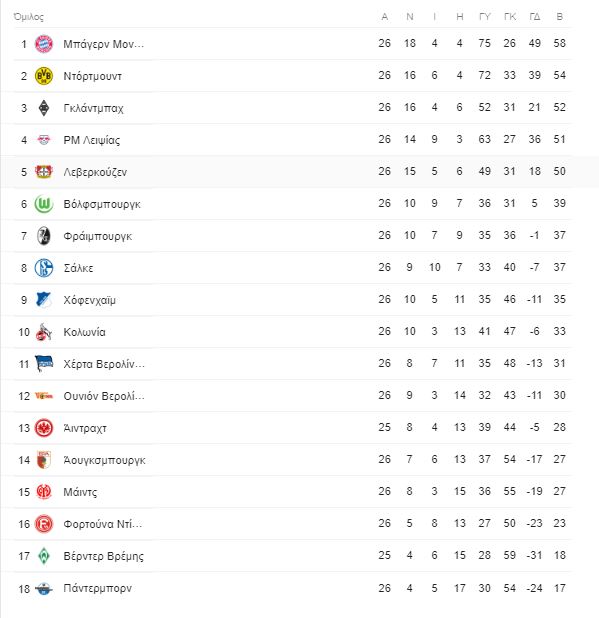Click the Borussia Dortmund BVB logo
This screenshot has width=599, height=618.
click(x=44, y=76)
